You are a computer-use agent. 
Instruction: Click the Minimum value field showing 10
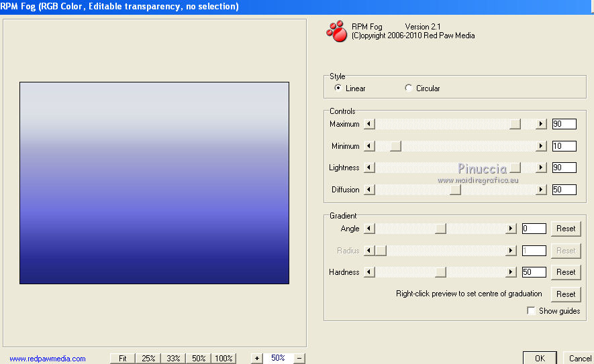564,145
